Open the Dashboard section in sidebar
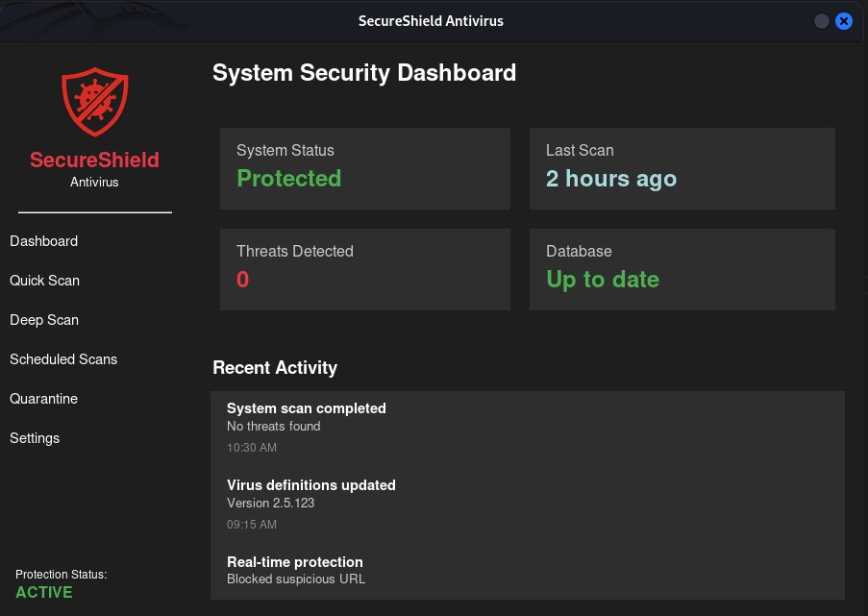This screenshot has height=616, width=868. pos(43,241)
